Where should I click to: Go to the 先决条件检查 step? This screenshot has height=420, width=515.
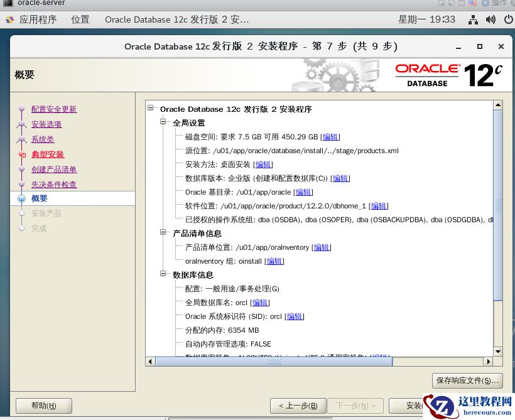point(54,185)
